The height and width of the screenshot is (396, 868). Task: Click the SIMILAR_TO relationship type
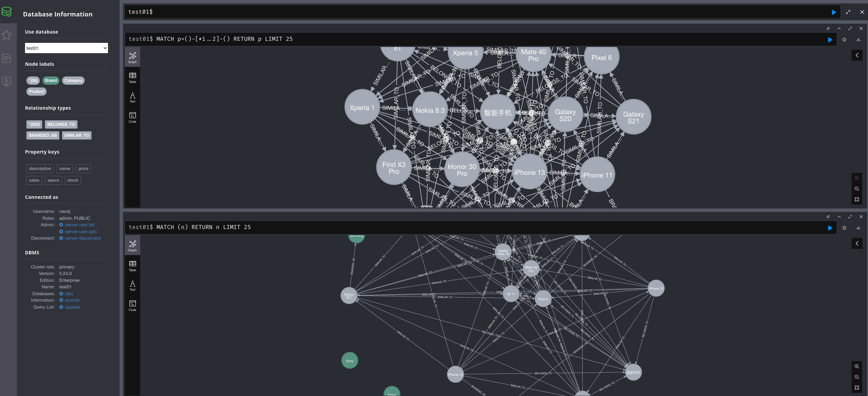[76, 135]
